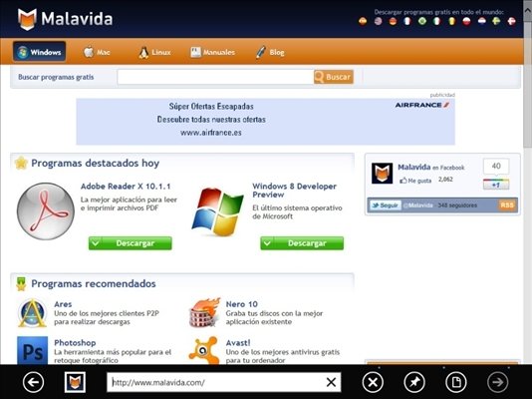Select the Denmark flag language icon
Screen dimensions: 532x399
[512, 21]
